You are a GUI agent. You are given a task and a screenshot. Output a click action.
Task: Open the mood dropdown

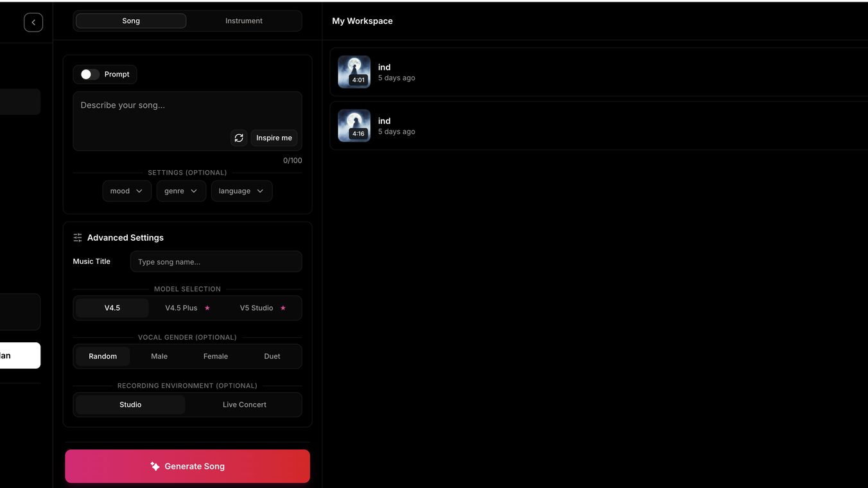(126, 191)
